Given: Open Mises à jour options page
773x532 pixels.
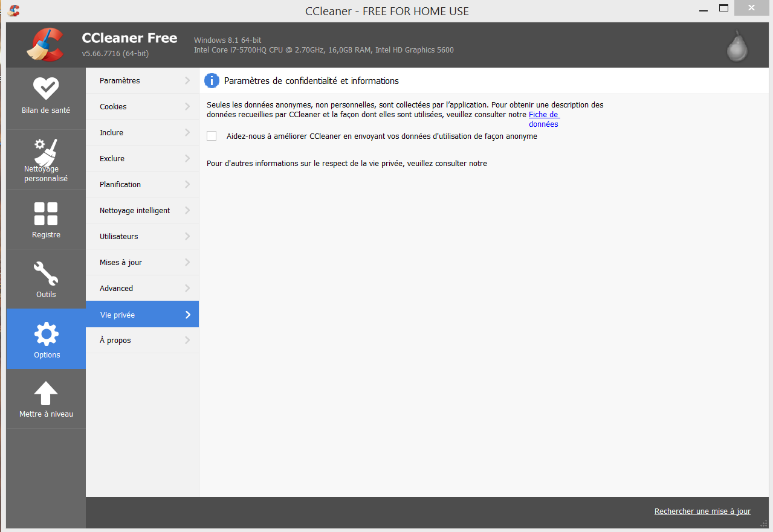Looking at the screenshot, I should pos(142,262).
